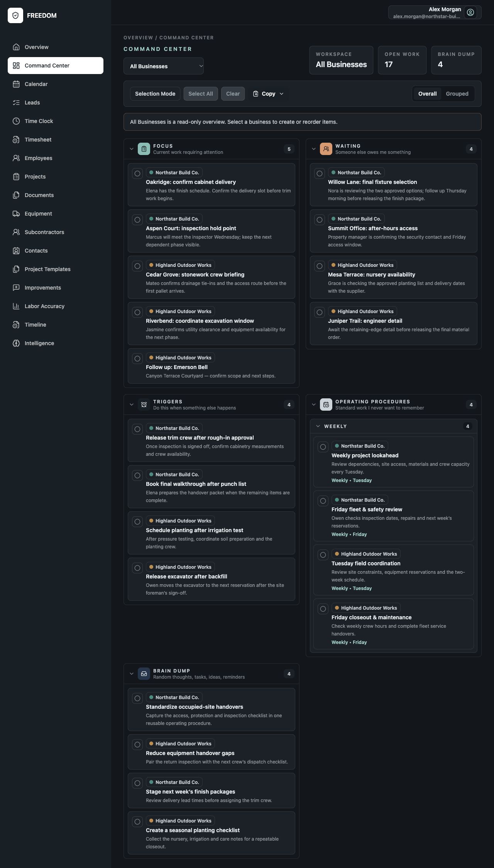Viewport: 494px width, 868px height.
Task: Click the Select All button
Action: point(201,94)
